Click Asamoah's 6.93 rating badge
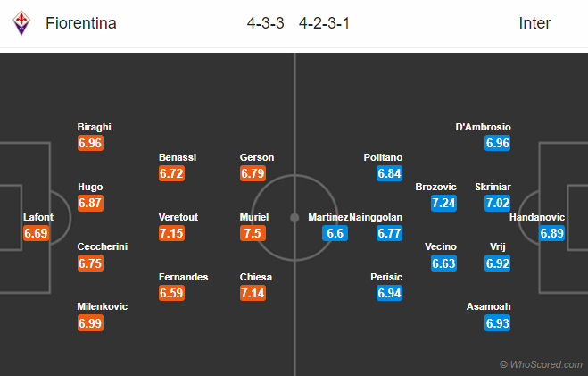Screen dimensions: 588x376 coord(497,323)
